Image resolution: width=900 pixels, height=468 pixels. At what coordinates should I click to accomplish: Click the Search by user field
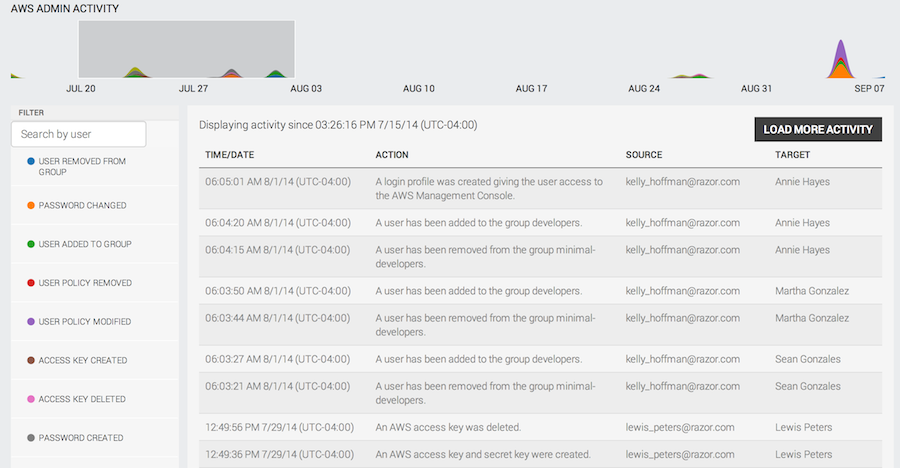coord(79,134)
